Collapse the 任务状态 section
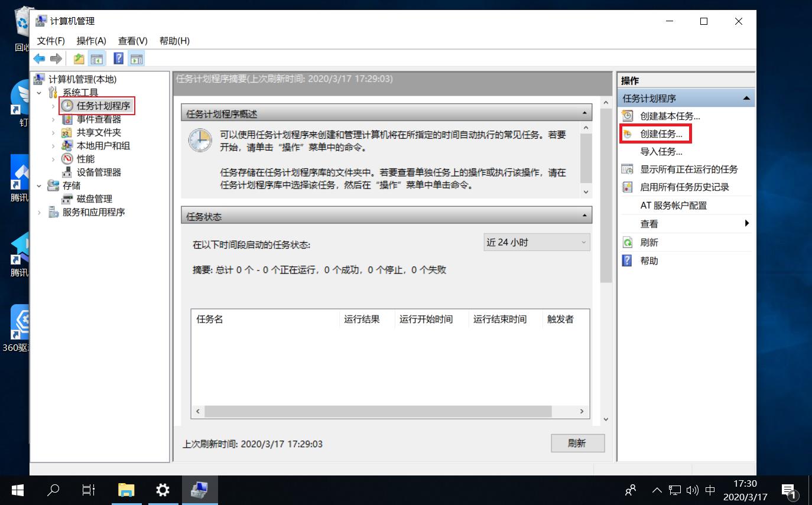This screenshot has height=505, width=812. (x=584, y=216)
